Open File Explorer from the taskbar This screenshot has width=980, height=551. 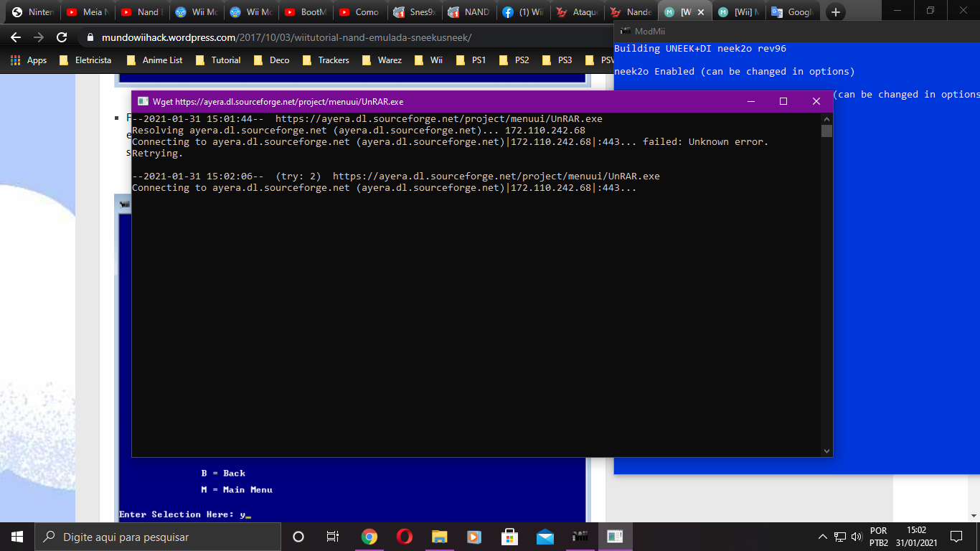pos(439,537)
